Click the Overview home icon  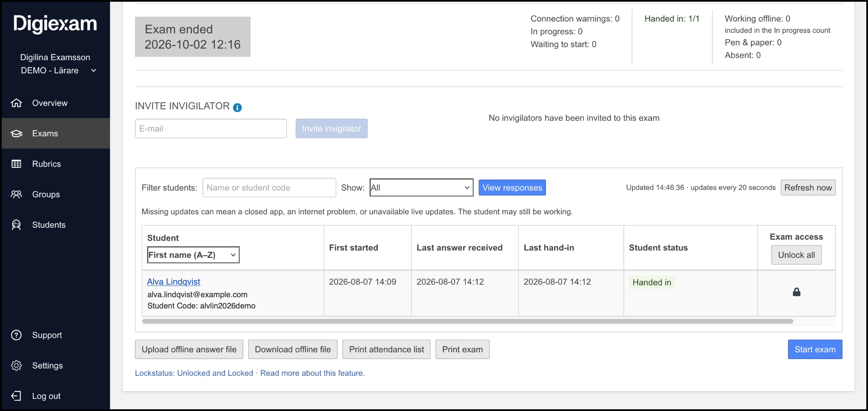16,103
